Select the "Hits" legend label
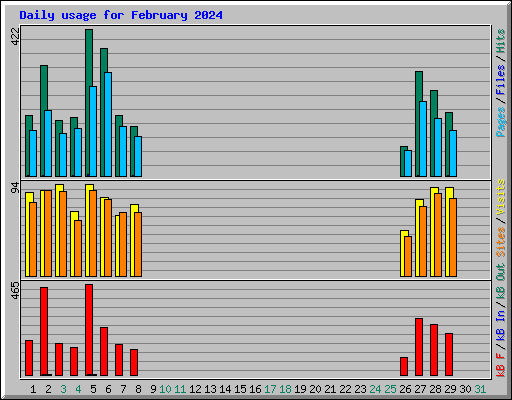This screenshot has width=512, height=400. pyautogui.click(x=500, y=41)
